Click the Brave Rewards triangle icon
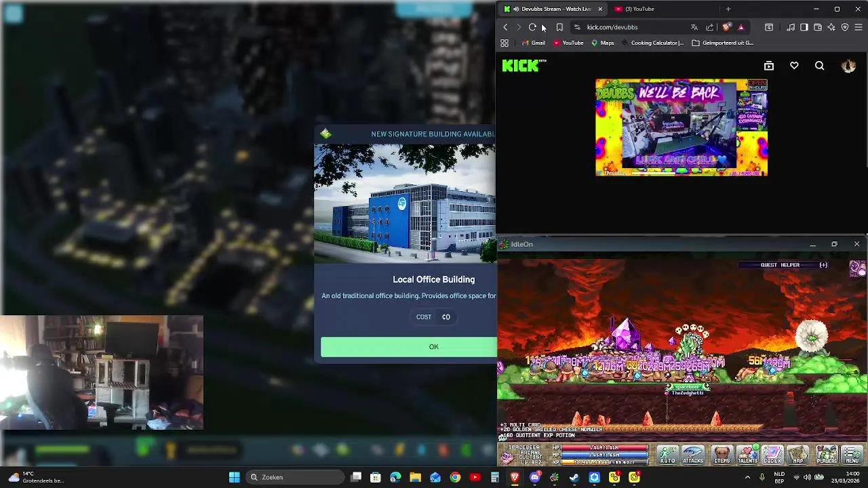868x488 pixels. click(x=741, y=27)
